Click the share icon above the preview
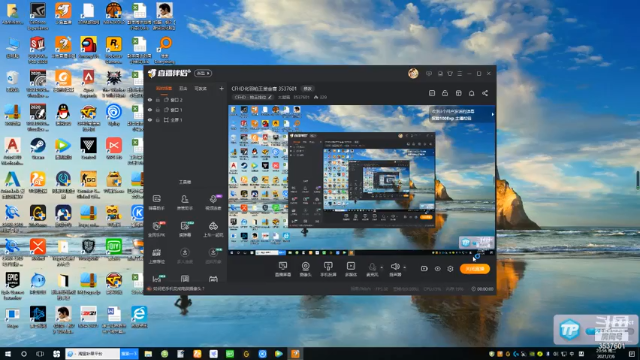640x360 pixels. pyautogui.click(x=485, y=93)
